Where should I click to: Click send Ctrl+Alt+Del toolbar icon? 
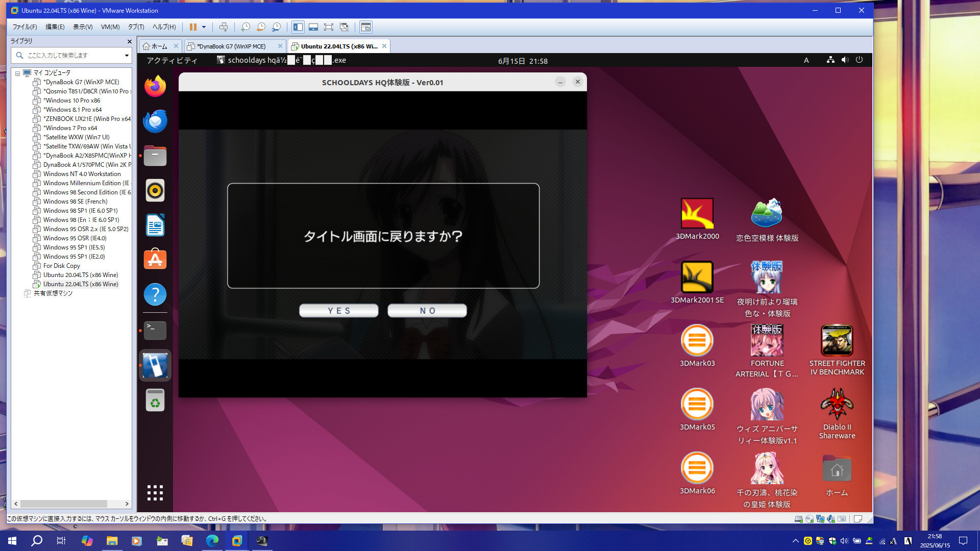223,27
